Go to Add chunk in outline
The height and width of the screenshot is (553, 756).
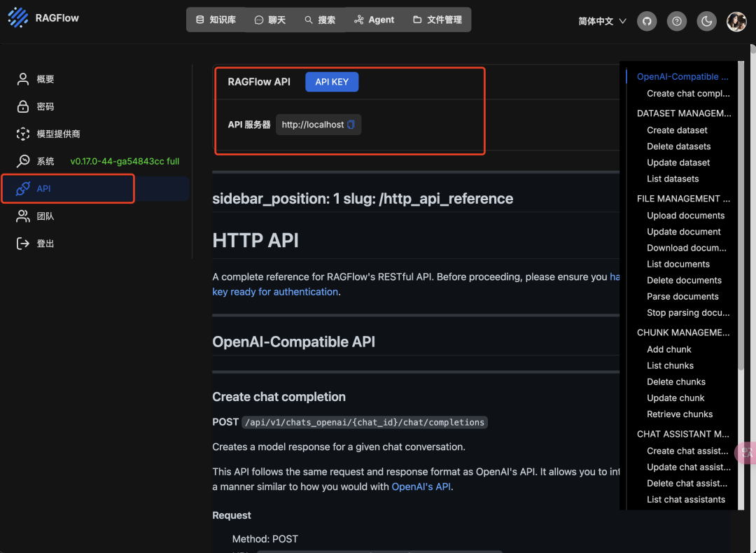[x=668, y=349]
